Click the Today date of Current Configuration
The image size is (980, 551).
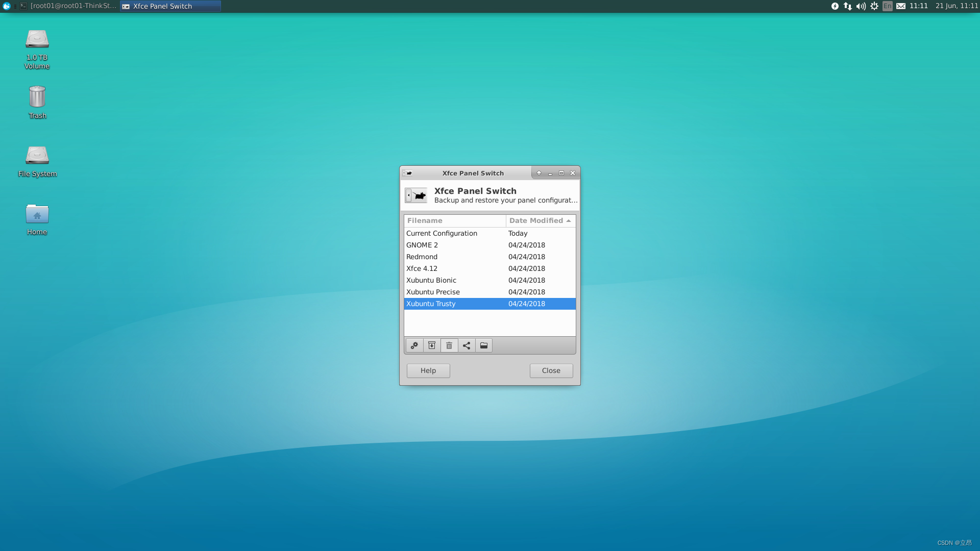click(x=518, y=234)
